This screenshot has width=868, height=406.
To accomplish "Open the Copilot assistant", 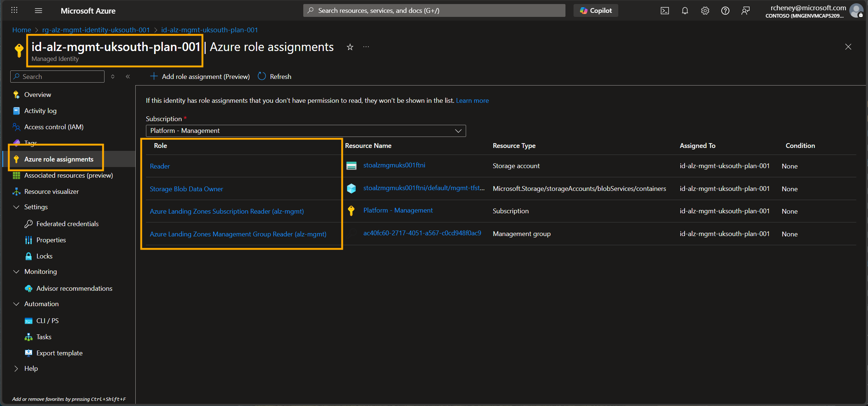I will point(595,10).
